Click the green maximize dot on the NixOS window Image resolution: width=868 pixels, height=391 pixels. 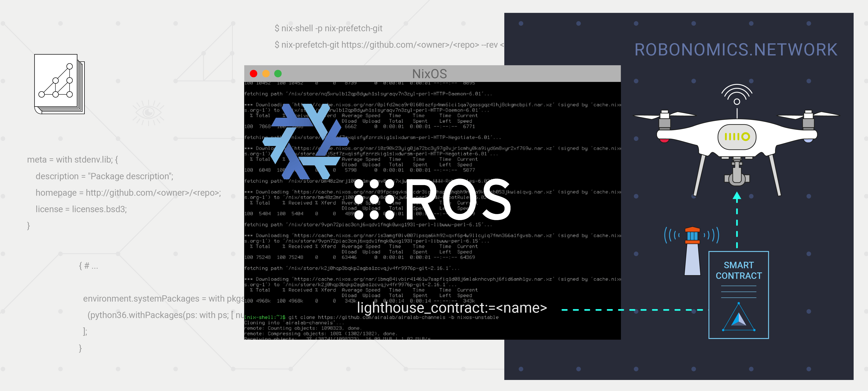[x=278, y=74]
